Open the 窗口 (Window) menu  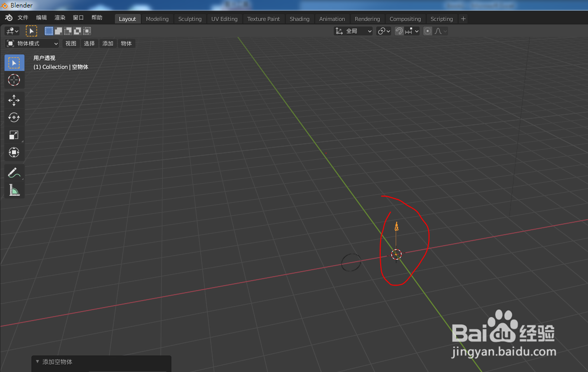[78, 17]
